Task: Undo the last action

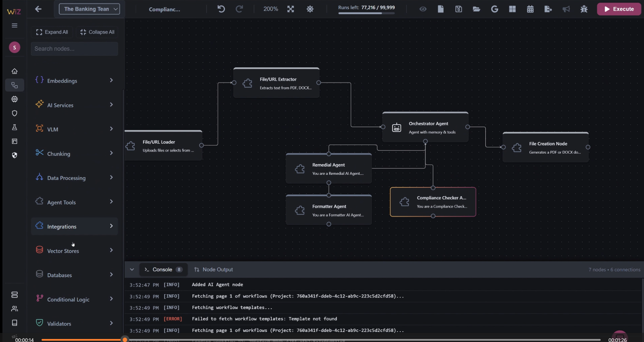Action: point(221,9)
